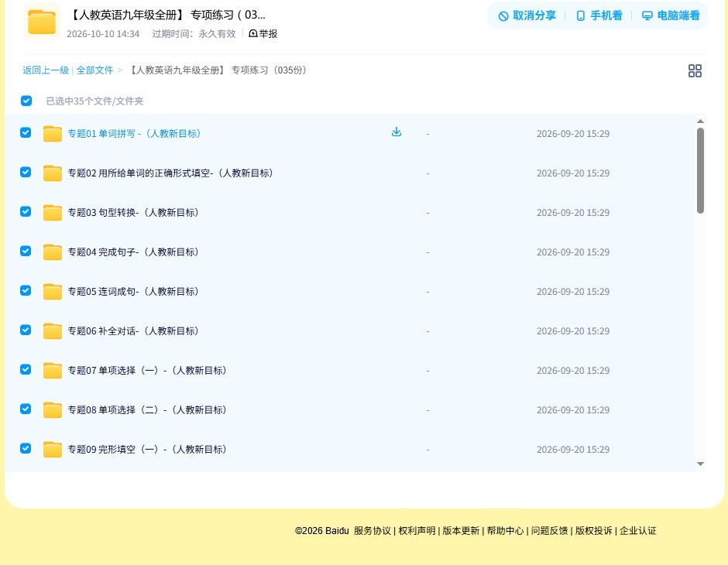This screenshot has height=565, width=728.
Task: Open folder name 专题04 完成句子
Action: (133, 252)
